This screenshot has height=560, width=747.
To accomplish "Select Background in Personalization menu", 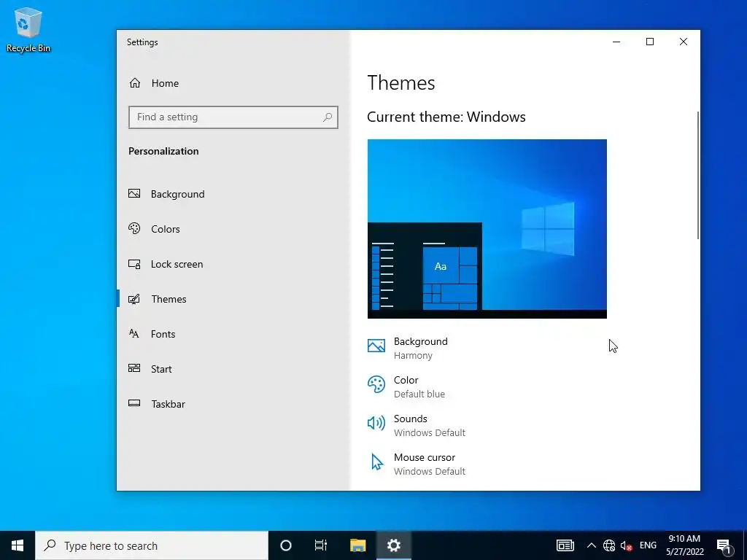I will tap(233, 194).
